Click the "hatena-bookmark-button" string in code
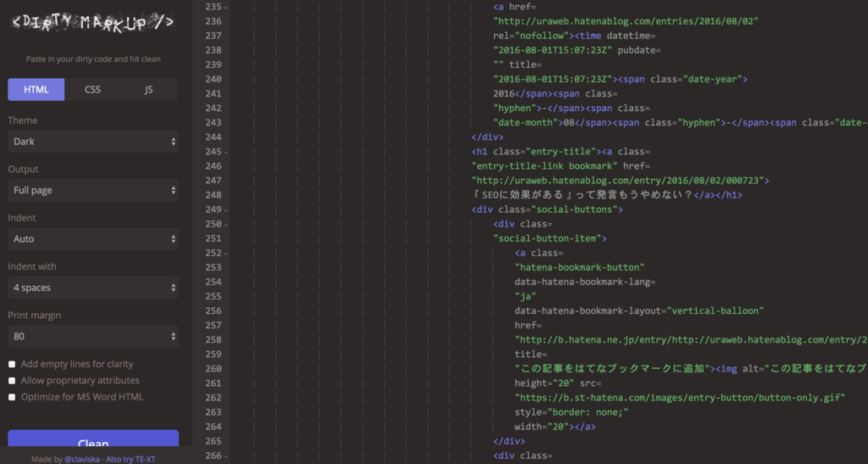The height and width of the screenshot is (464, 868). coord(580,267)
